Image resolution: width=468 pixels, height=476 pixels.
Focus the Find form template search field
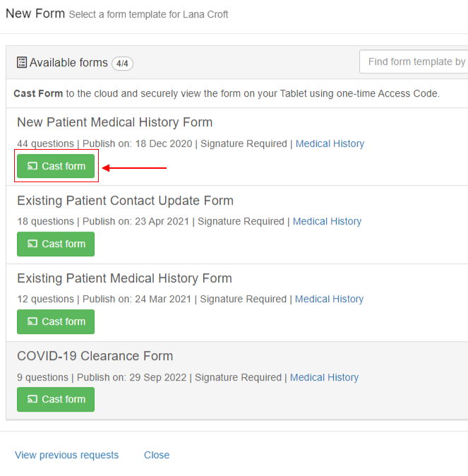click(x=414, y=61)
